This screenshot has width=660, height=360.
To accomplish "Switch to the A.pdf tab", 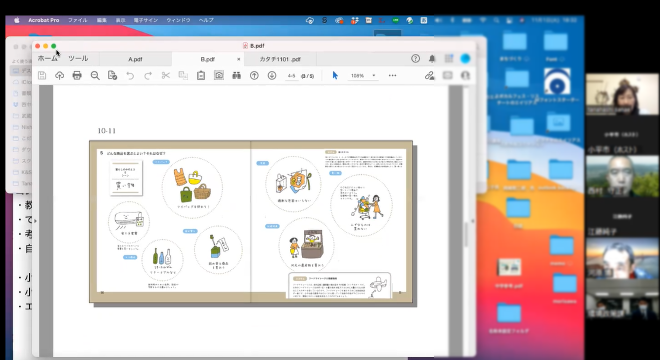I will (135, 59).
